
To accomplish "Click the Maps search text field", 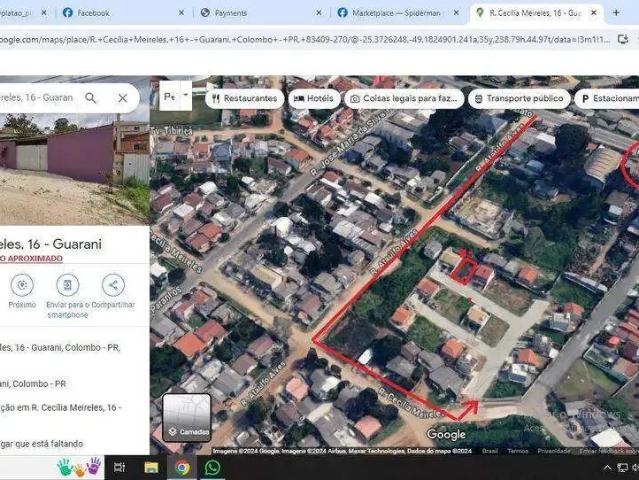I will pos(39,98).
